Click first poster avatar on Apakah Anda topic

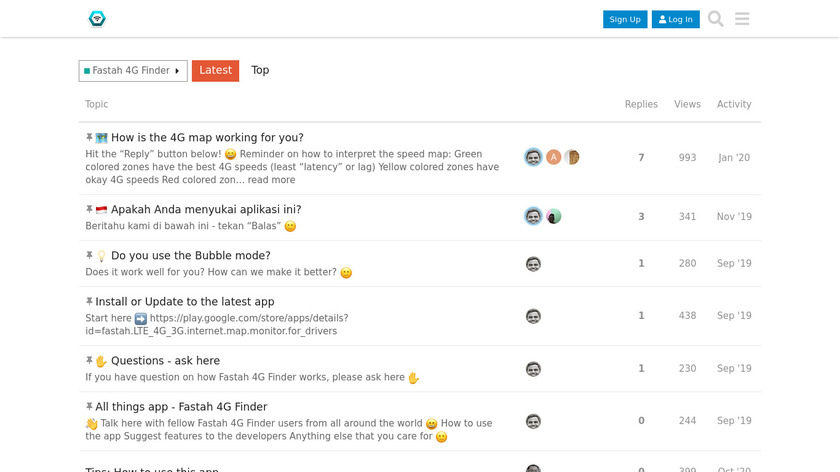(x=533, y=216)
